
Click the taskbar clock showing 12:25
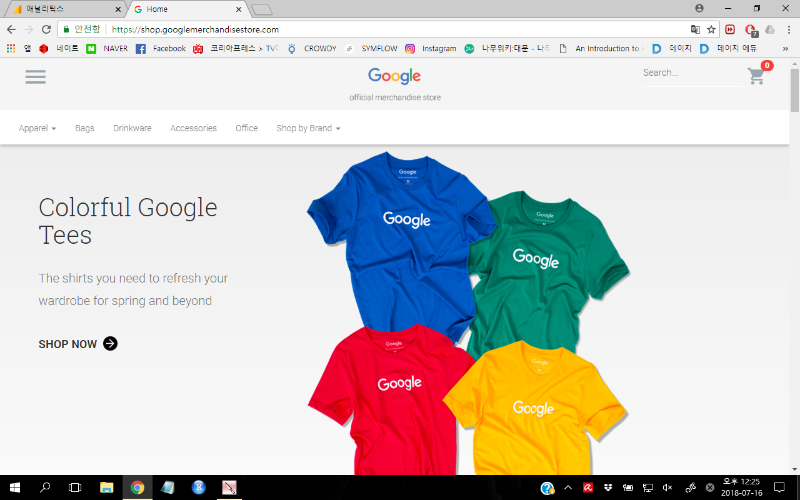tap(741, 487)
